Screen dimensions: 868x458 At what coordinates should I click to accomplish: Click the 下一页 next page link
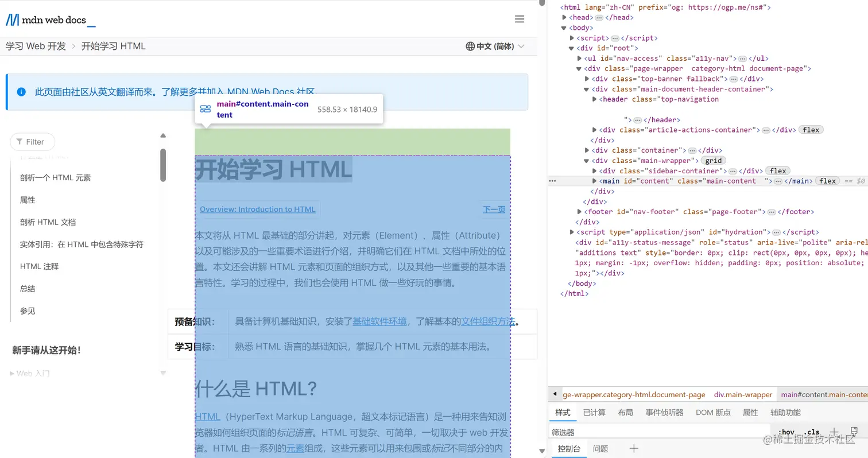pos(494,209)
